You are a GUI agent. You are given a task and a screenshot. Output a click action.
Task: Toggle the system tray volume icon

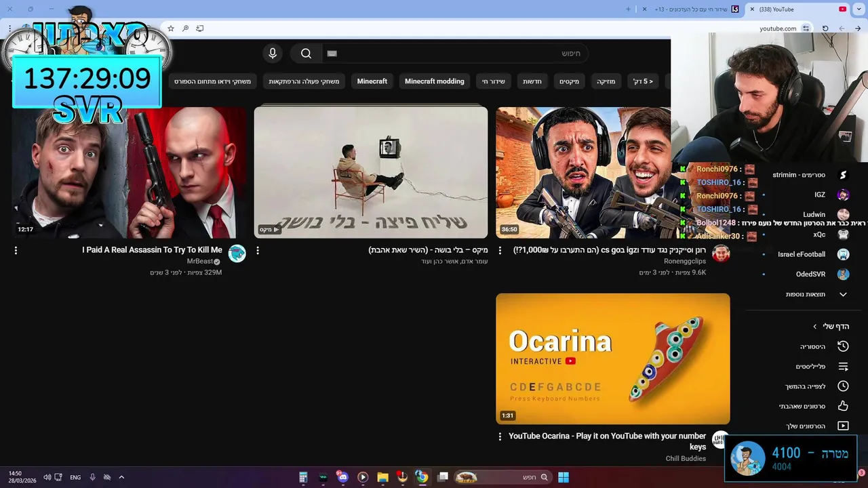47,477
